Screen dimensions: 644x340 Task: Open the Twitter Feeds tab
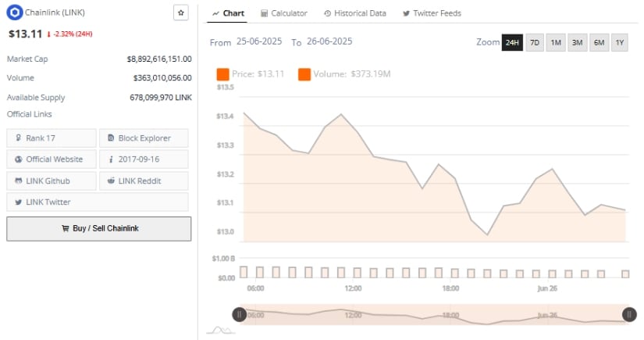(432, 13)
